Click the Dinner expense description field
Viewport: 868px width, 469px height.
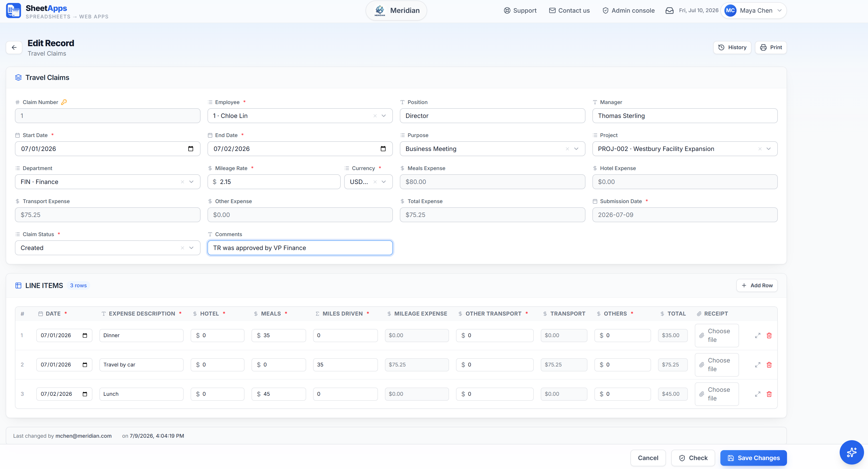point(141,335)
